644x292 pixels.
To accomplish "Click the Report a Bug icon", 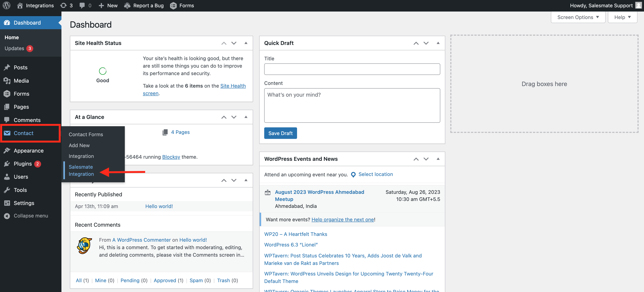I will coord(127,6).
